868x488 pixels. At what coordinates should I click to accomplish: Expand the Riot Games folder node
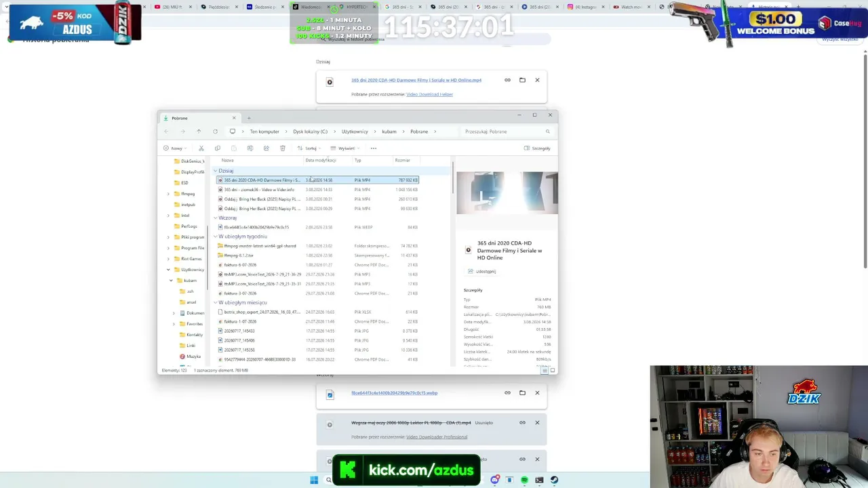click(168, 259)
